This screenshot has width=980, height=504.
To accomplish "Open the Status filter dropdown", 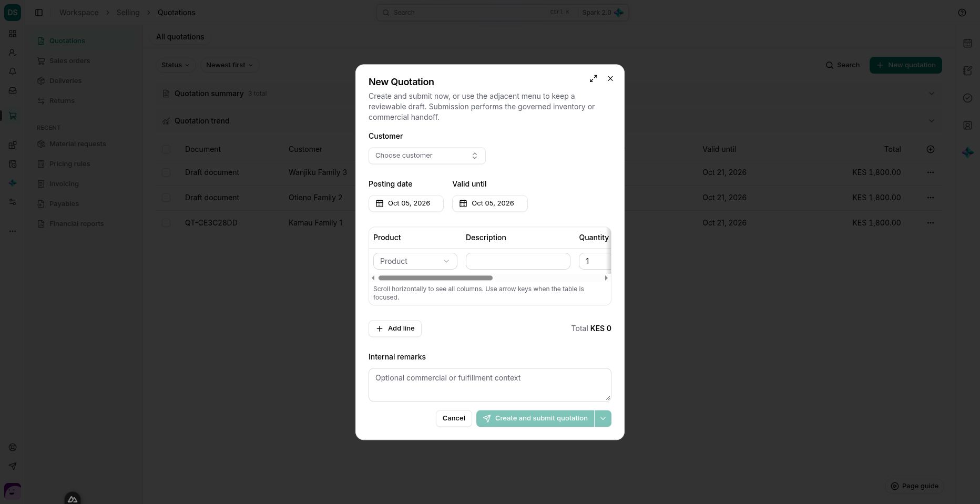I will click(x=176, y=65).
